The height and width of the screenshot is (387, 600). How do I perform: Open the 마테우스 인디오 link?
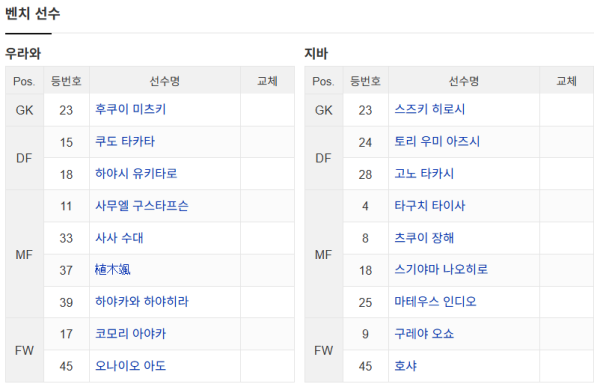point(435,302)
